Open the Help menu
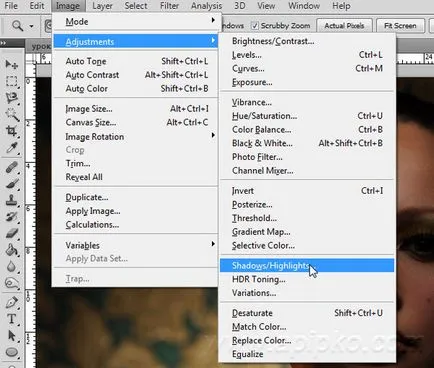This screenshot has width=434, height=368. [341, 6]
